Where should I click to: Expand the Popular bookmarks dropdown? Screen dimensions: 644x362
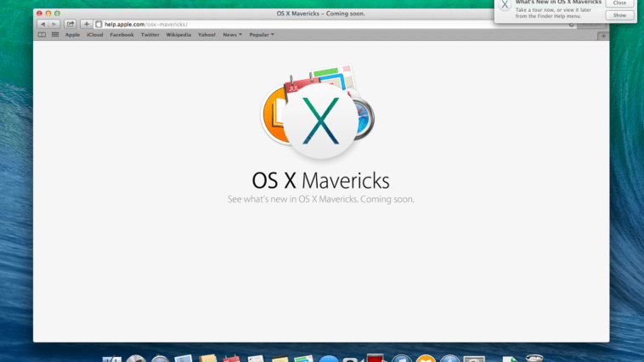(260, 35)
